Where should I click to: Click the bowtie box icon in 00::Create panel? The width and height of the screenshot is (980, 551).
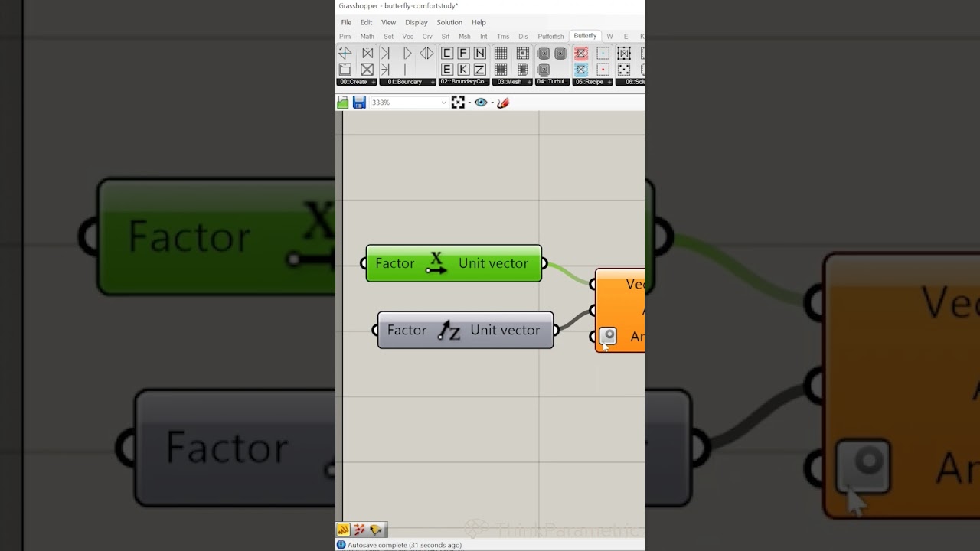tap(367, 53)
